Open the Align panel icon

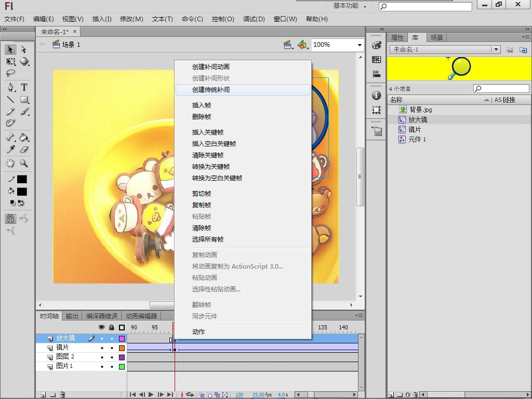tap(376, 74)
